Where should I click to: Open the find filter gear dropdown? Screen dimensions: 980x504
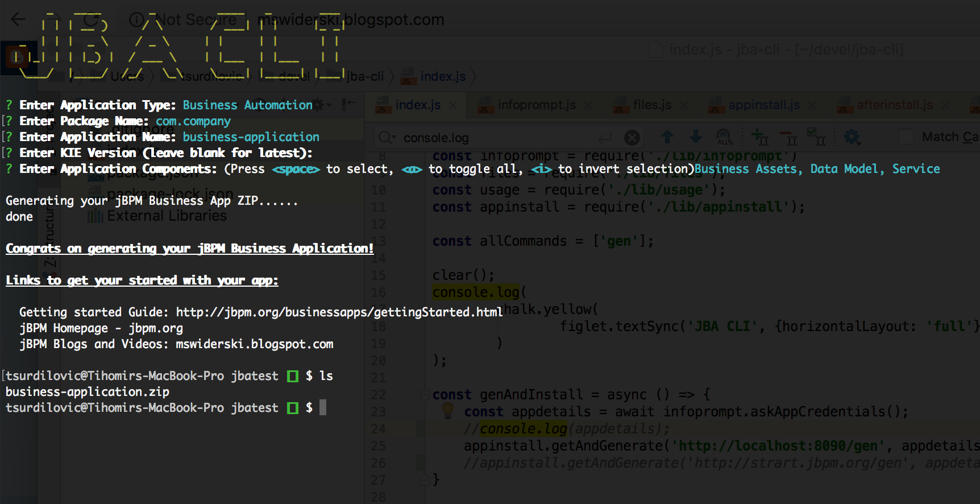tap(852, 137)
